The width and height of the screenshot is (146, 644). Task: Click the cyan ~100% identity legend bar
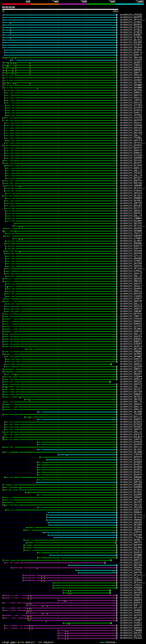[x=130, y=4]
